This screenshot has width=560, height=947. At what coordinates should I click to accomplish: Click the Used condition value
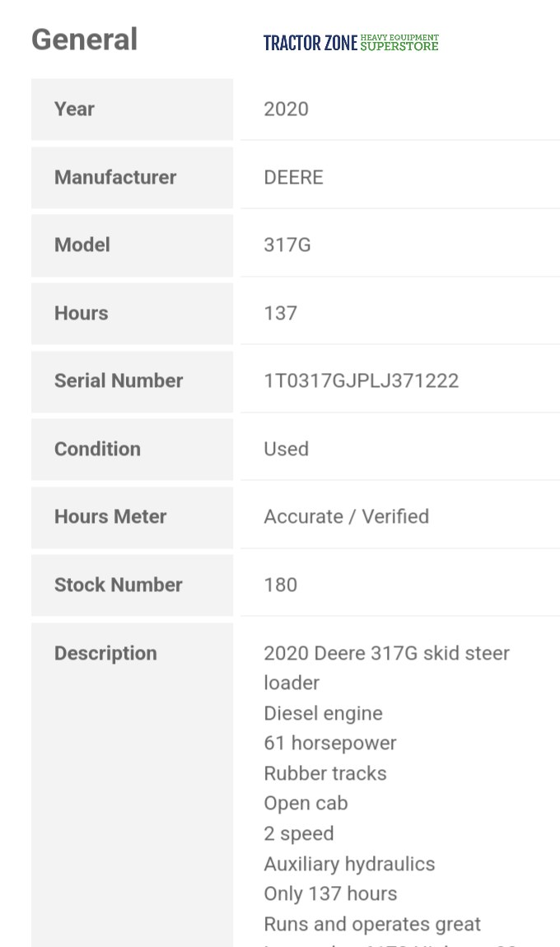286,449
